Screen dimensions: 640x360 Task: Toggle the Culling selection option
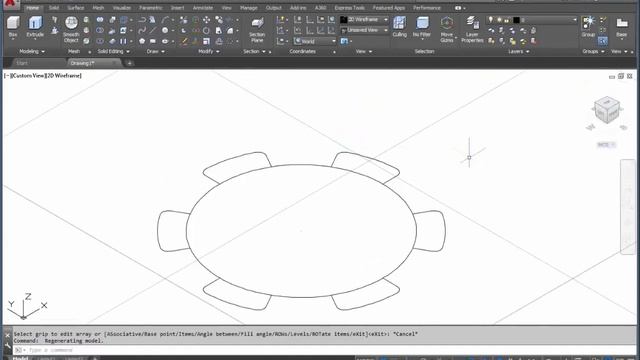click(x=399, y=27)
